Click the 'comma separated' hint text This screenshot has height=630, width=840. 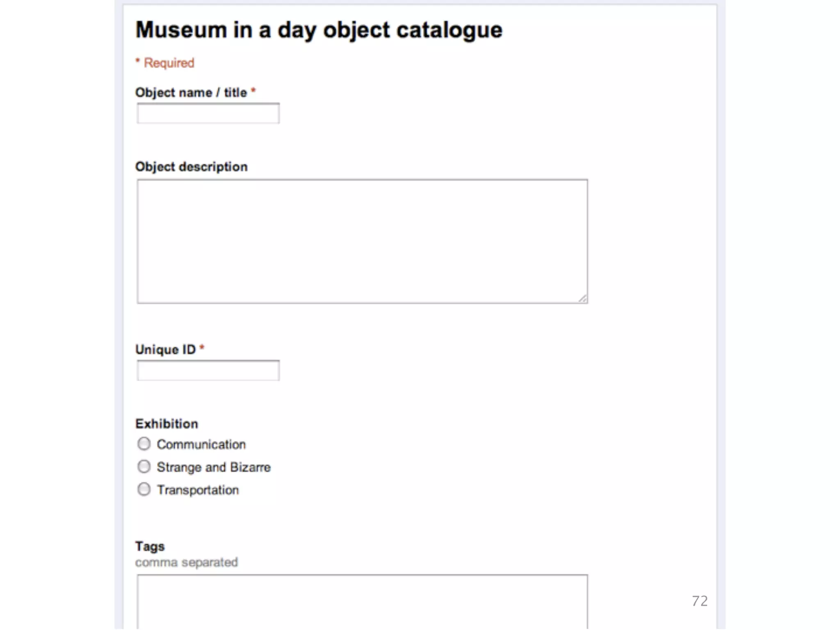click(187, 562)
